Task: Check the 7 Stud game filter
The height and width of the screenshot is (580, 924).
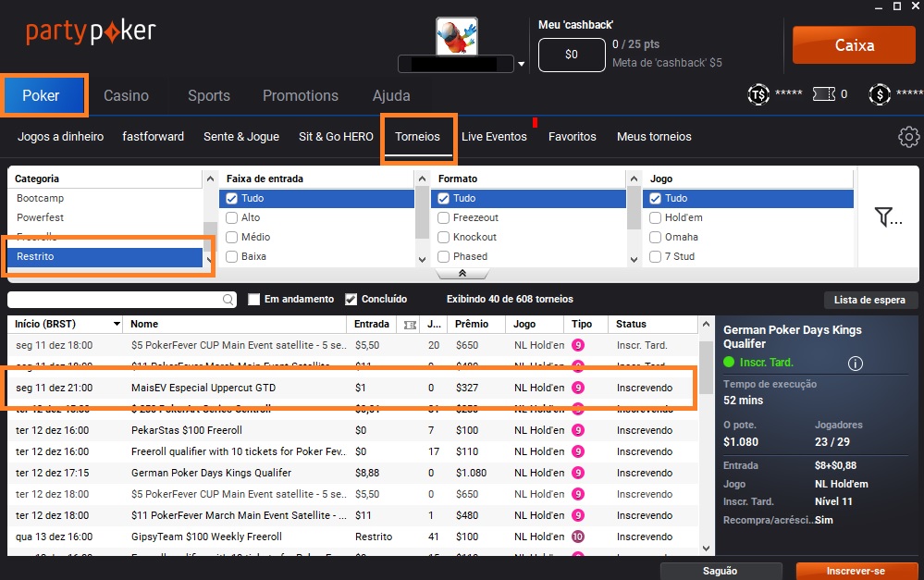Action: tap(655, 257)
